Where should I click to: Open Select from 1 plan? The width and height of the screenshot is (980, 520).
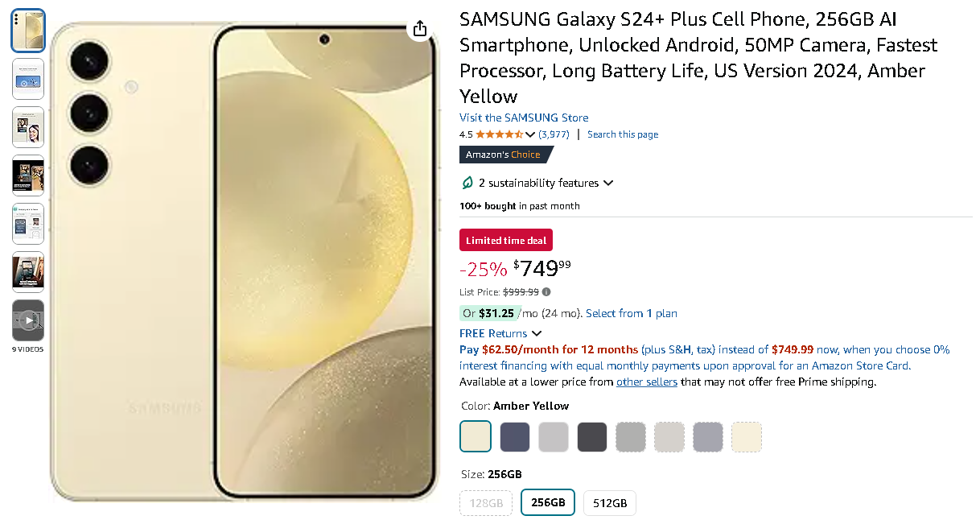[x=632, y=313]
